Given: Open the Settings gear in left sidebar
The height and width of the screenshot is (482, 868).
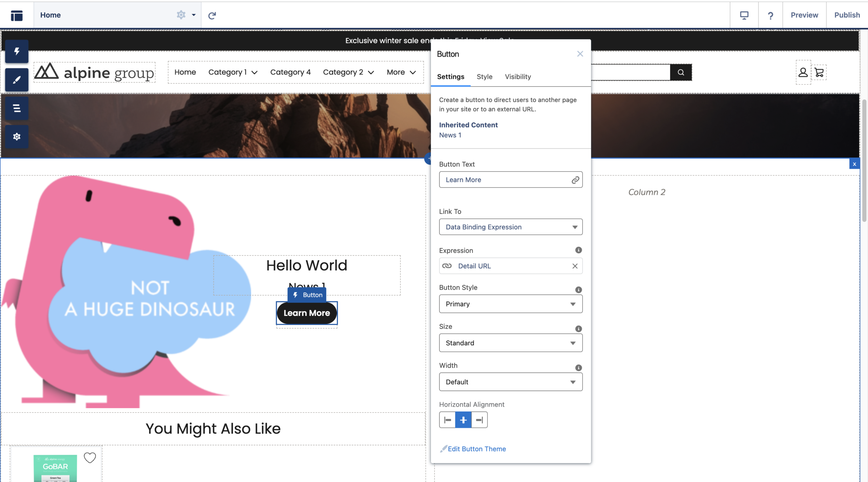Looking at the screenshot, I should tap(17, 137).
